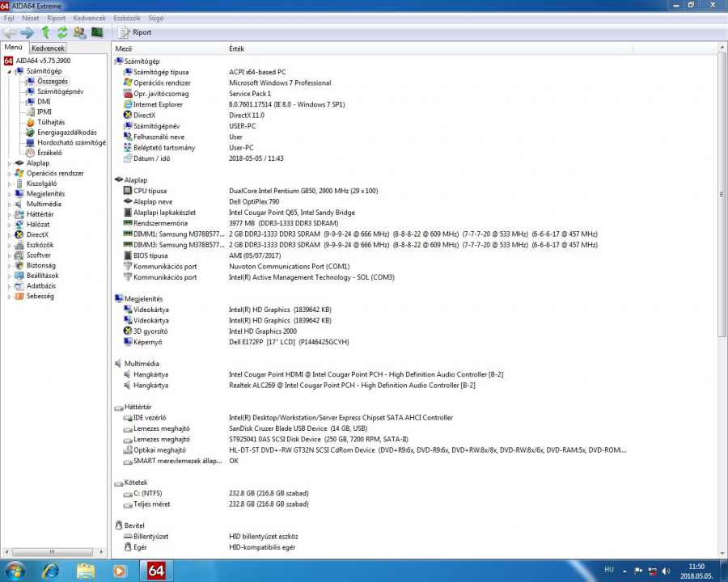Viewport: 728px width, 582px height.
Task: Expand the Kiszolgáló tree node
Action: 9,183
